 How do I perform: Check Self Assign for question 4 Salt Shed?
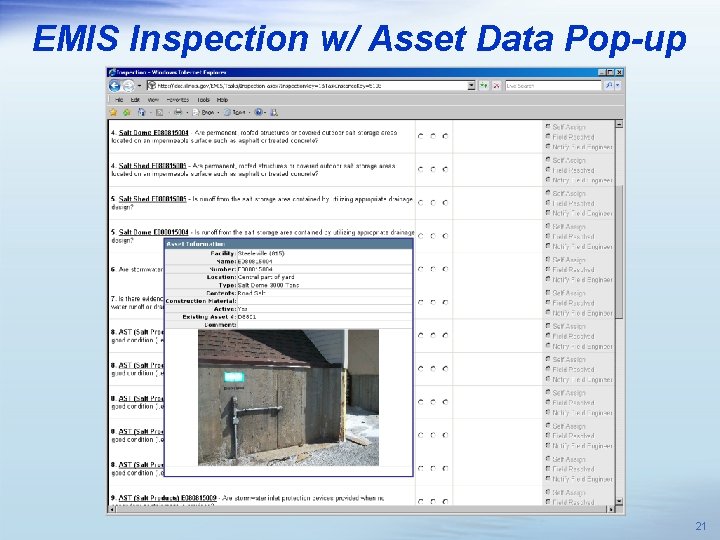[x=548, y=159]
